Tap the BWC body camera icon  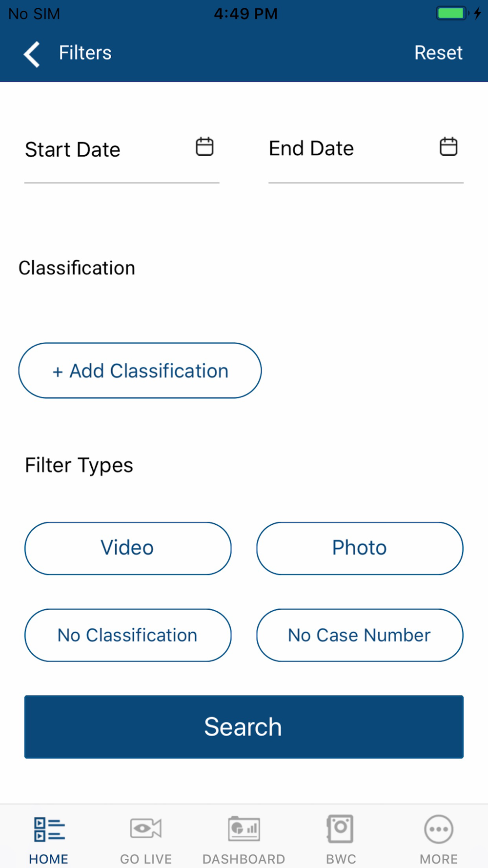(x=340, y=828)
